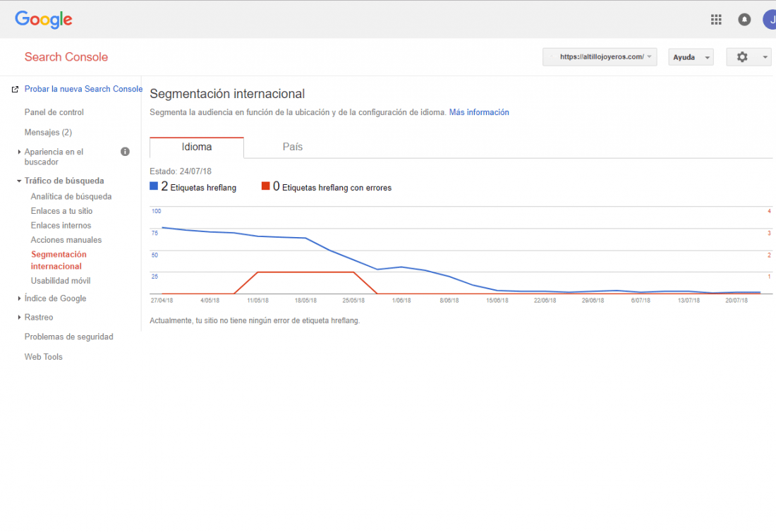This screenshot has width=776, height=532.
Task: Click the Google logo
Action: [x=44, y=20]
